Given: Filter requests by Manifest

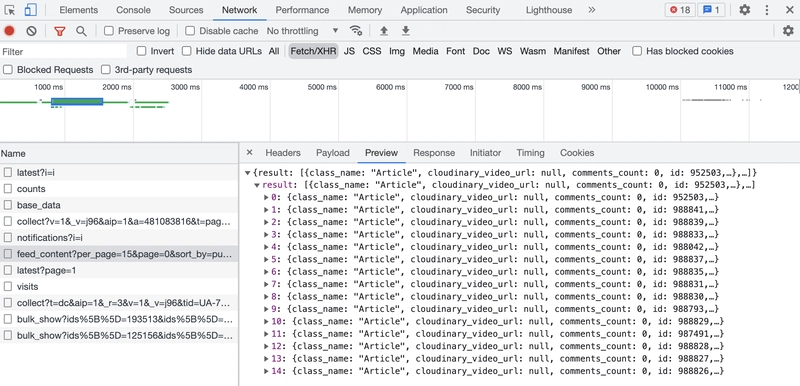Looking at the screenshot, I should click(x=571, y=51).
